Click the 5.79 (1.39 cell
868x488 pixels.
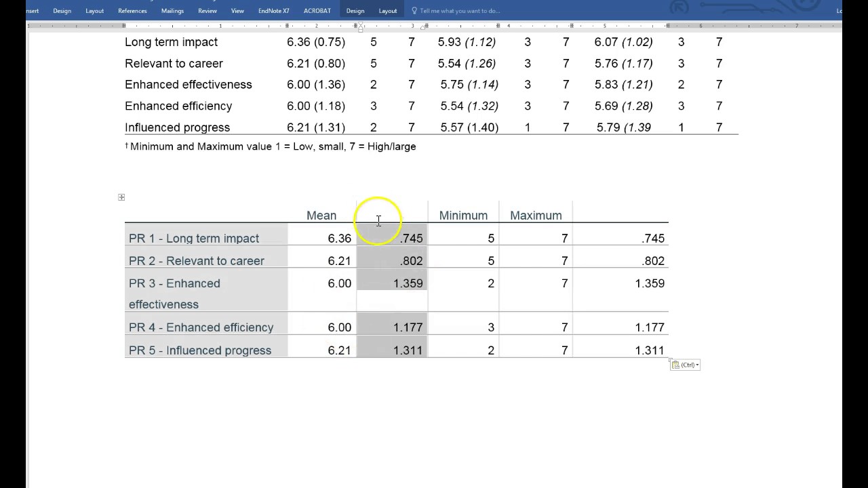624,127
